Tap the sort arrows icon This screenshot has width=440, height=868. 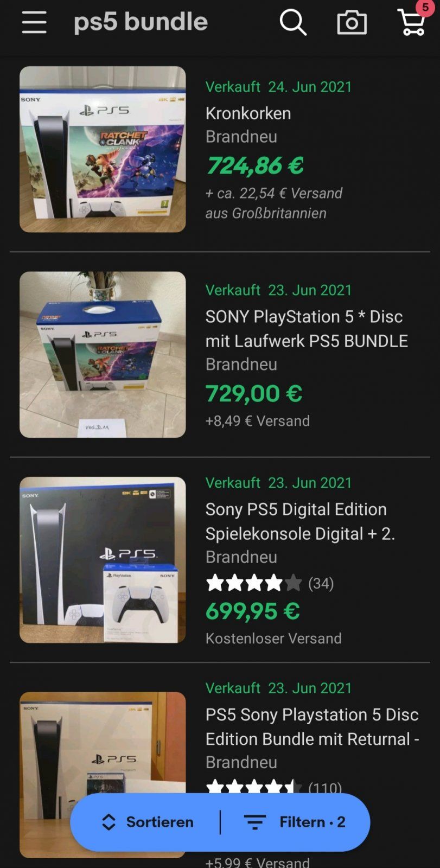(x=109, y=822)
